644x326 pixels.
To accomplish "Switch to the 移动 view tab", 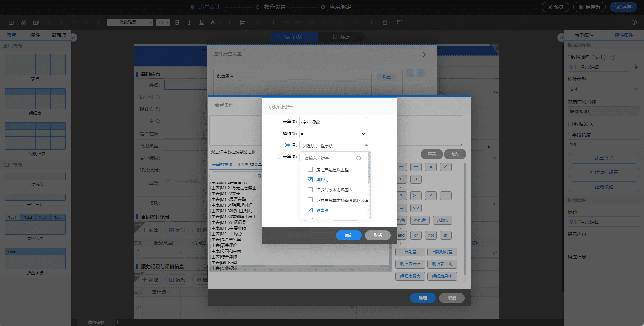I will point(341,37).
